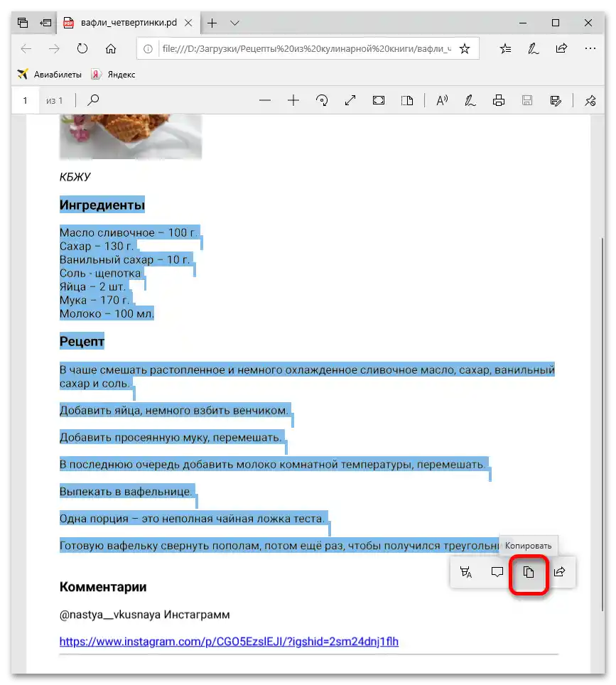This screenshot has width=616, height=685.
Task: Toggle the pinned PDF toolbar
Action: click(x=589, y=99)
